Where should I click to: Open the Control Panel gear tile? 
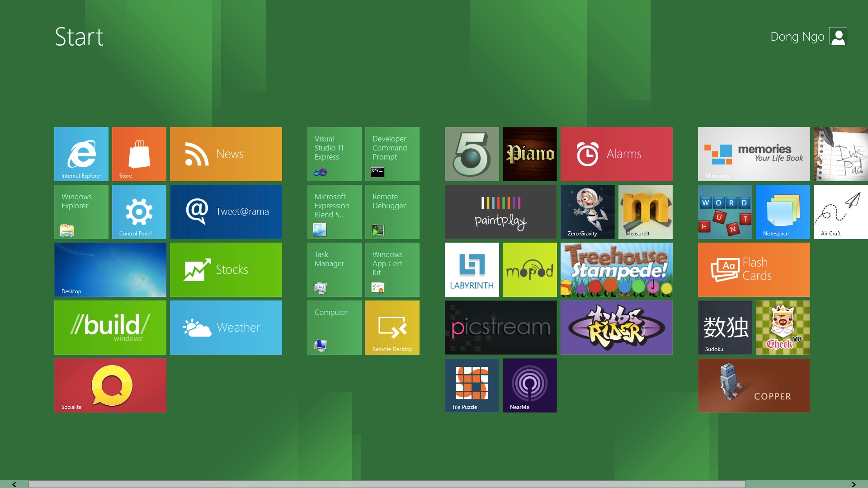pos(139,212)
